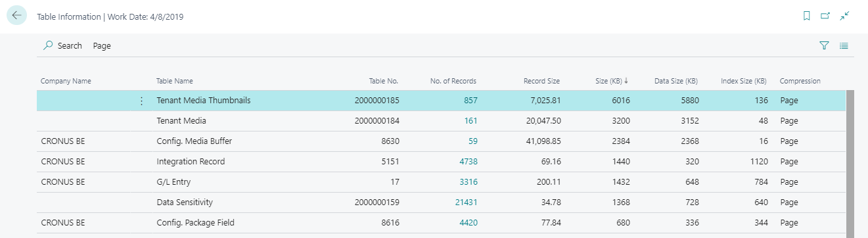Click table number 2000000159
Image resolution: width=868 pixels, height=238 pixels.
tap(377, 202)
